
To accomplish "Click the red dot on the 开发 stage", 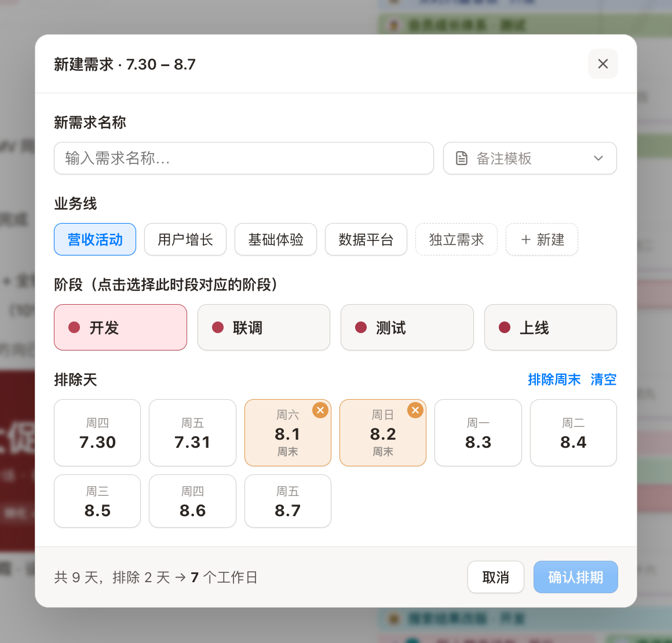I will point(74,327).
